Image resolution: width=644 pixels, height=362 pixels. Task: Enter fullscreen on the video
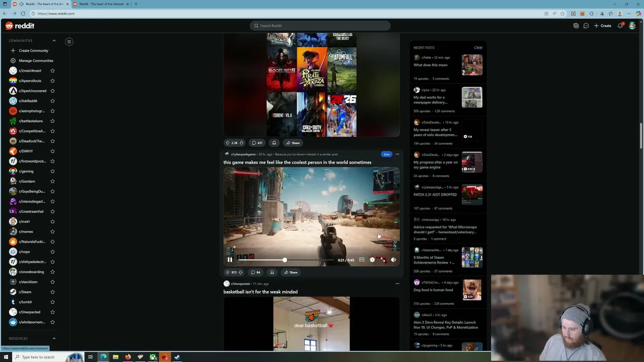pyautogui.click(x=383, y=260)
